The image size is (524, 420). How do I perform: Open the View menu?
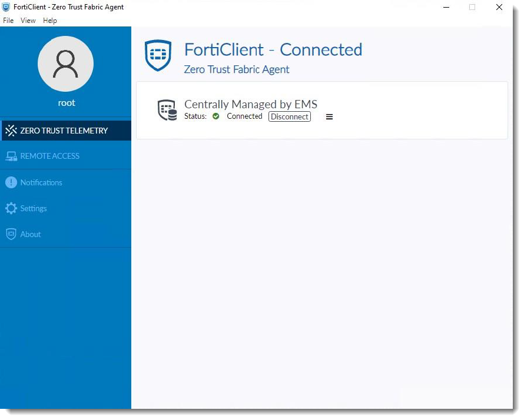(28, 20)
